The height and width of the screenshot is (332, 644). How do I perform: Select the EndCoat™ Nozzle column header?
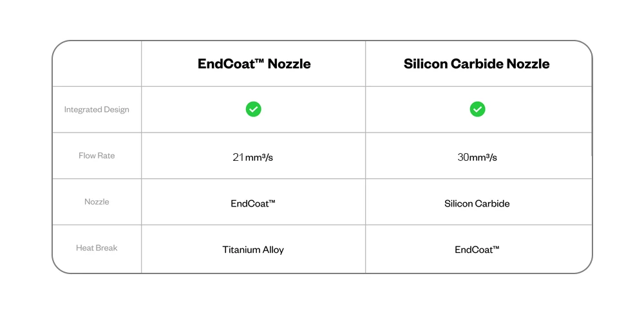254,64
